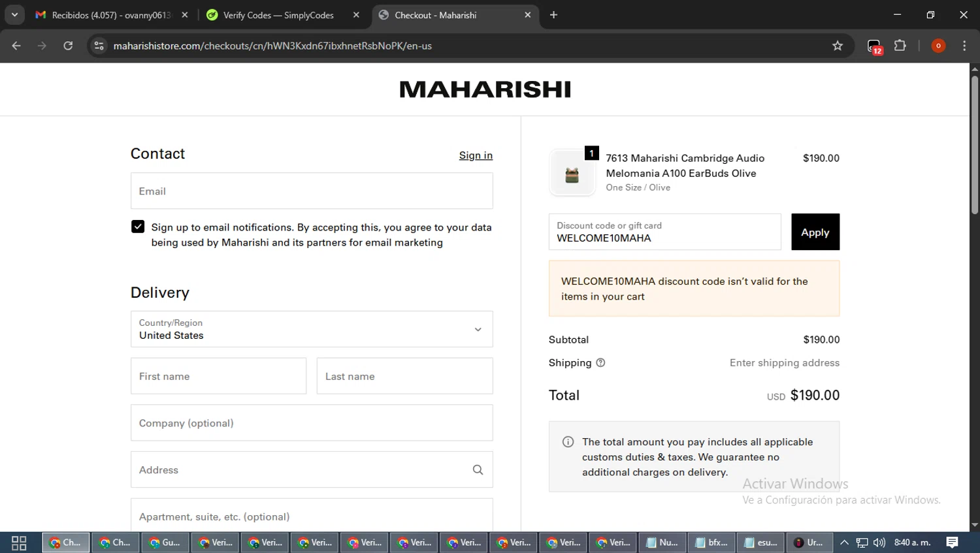Viewport: 980px width, 553px height.
Task: Click the 'USD $190.00' total amount
Action: [803, 395]
